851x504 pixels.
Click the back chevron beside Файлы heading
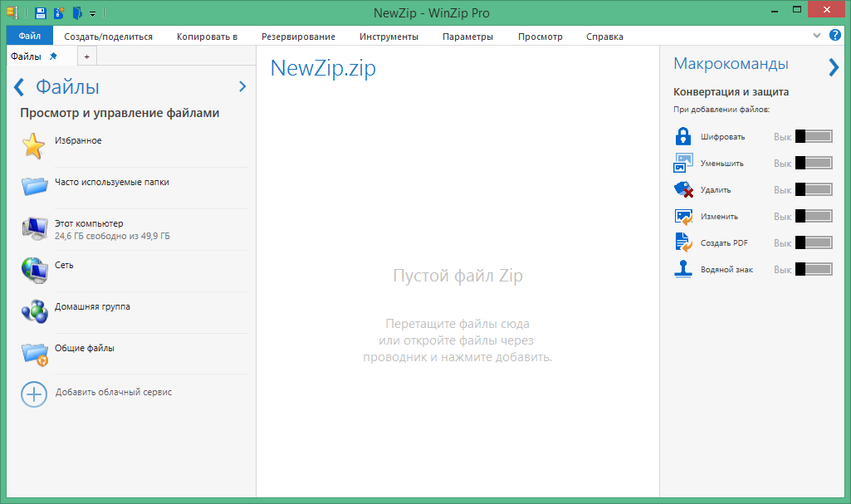coord(19,87)
